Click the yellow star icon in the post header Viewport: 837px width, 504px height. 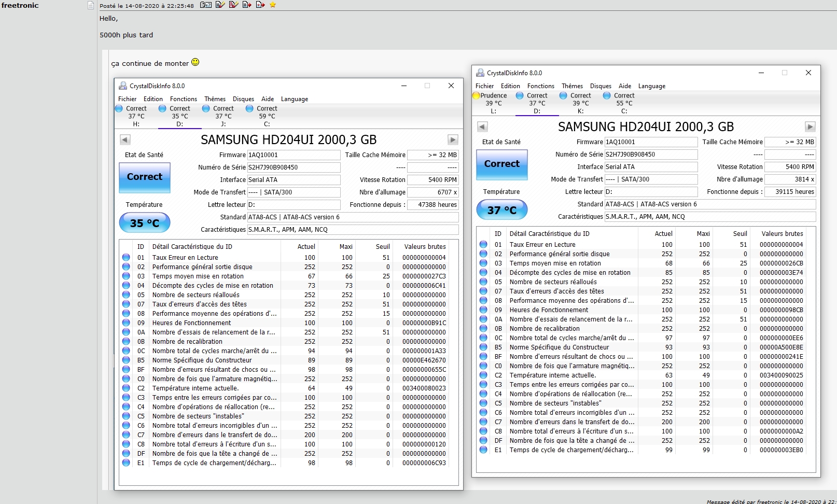coord(273,5)
